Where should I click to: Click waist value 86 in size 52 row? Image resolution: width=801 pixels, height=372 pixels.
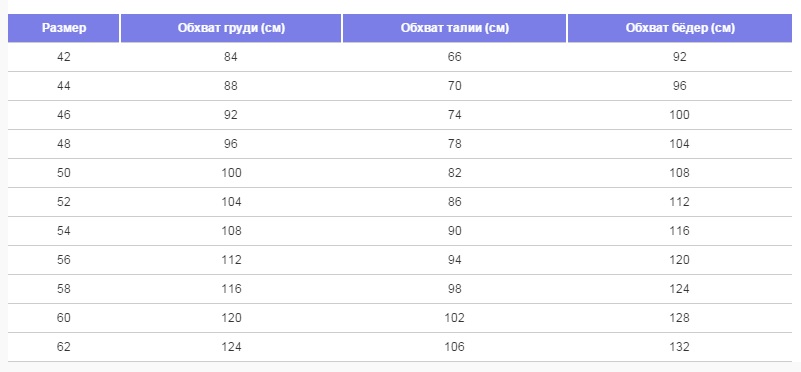pos(455,202)
